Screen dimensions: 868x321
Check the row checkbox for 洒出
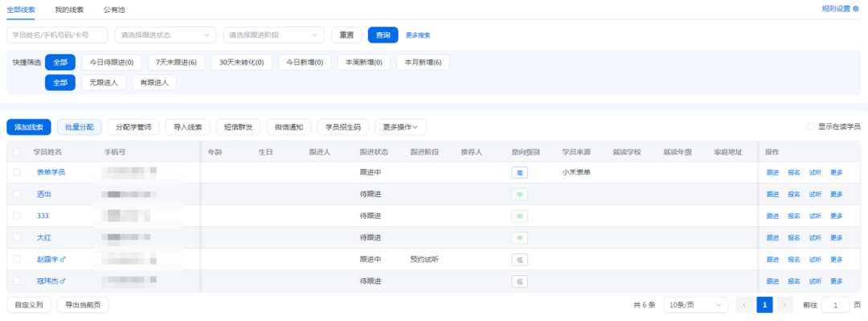click(x=17, y=194)
